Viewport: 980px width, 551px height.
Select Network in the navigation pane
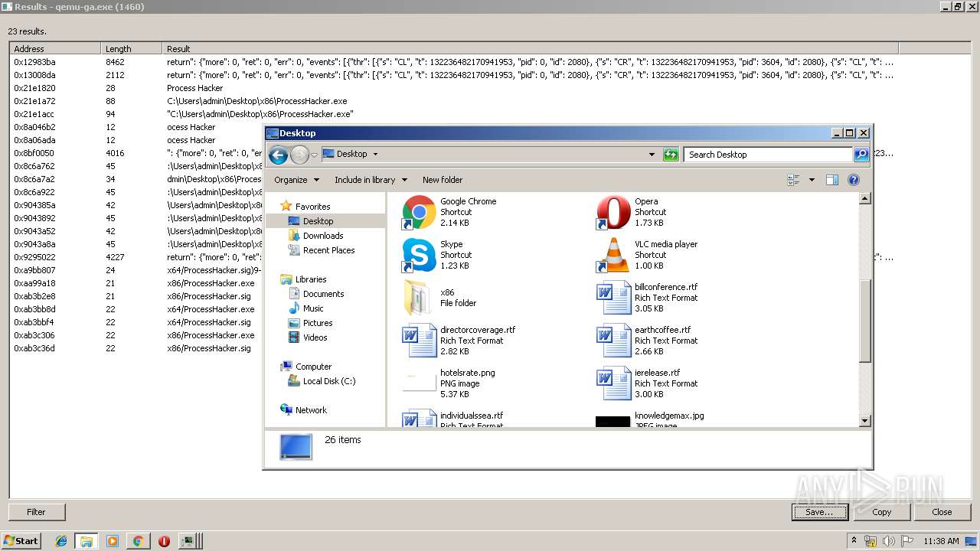point(311,409)
